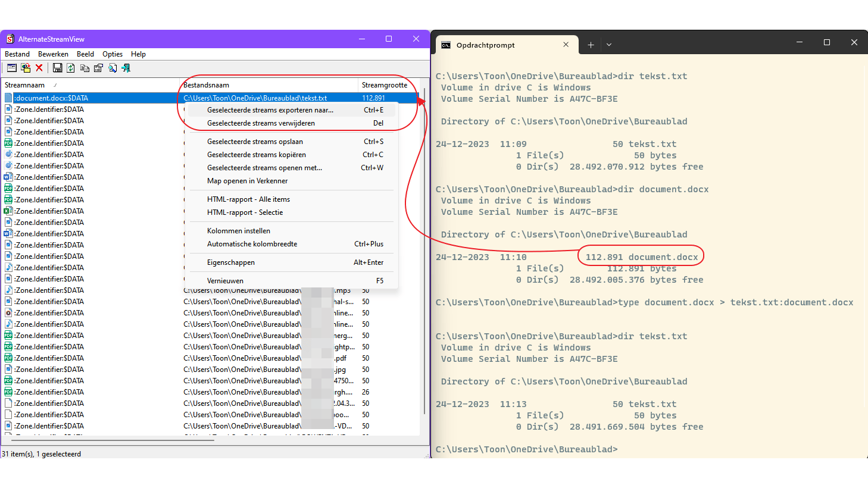The width and height of the screenshot is (868, 488).
Task: Click the 'dir document.docx' command in terminal
Action: point(663,189)
